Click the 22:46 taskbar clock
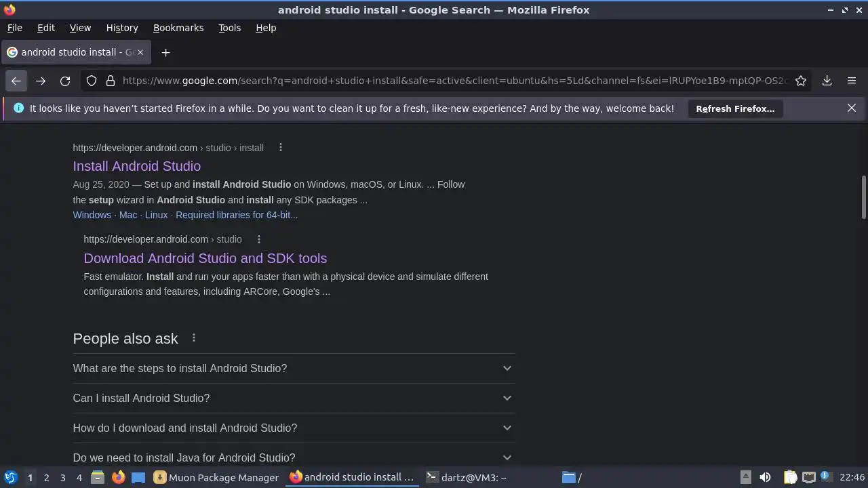Screen dimensions: 868x488 click(852, 477)
